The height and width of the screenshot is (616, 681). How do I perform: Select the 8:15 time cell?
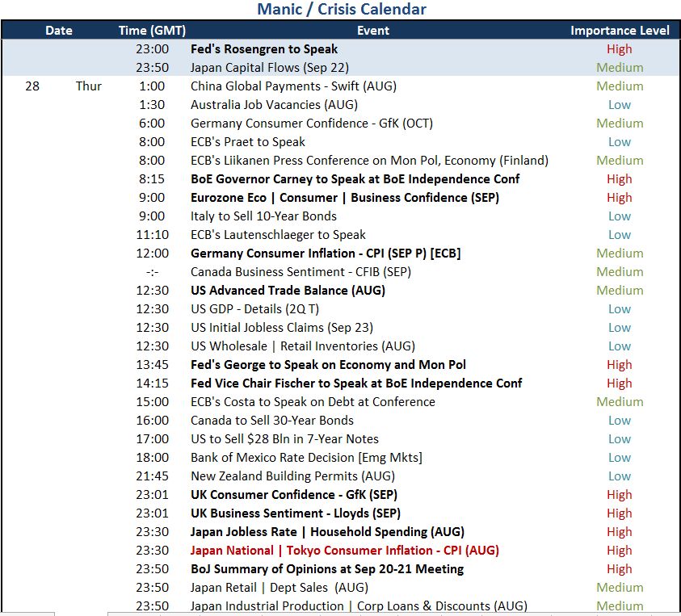point(152,179)
